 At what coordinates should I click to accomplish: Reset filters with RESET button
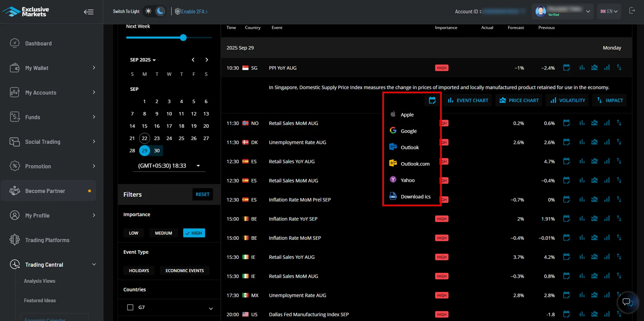click(x=203, y=194)
